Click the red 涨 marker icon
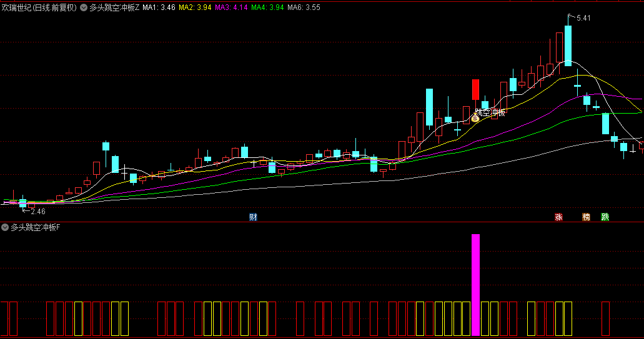The height and width of the screenshot is (339, 644). tap(558, 217)
